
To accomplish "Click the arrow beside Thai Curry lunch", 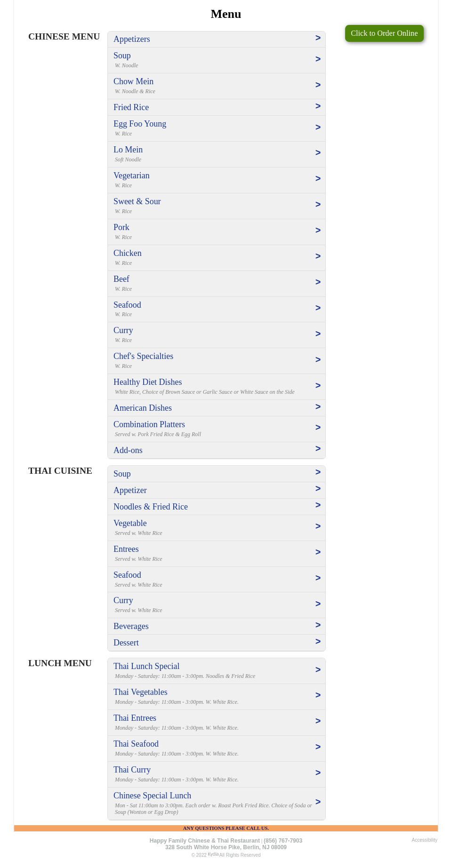I will pos(318,773).
